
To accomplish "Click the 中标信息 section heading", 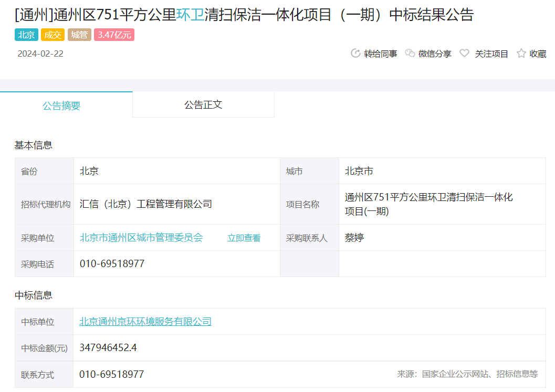I will [x=33, y=295].
